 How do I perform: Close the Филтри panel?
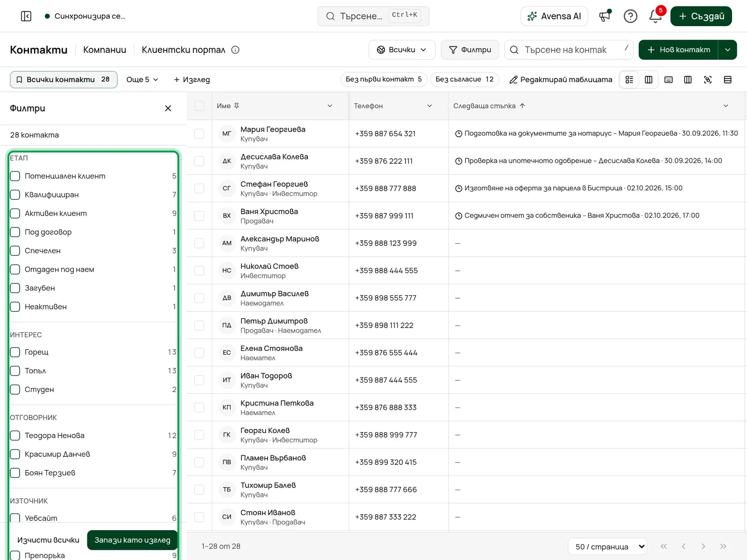(x=168, y=108)
